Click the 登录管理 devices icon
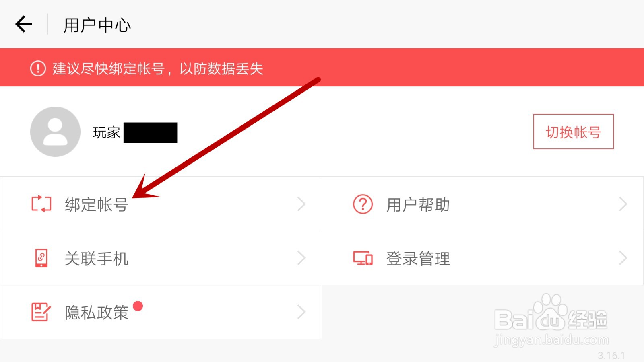The image size is (644, 362). 363,258
